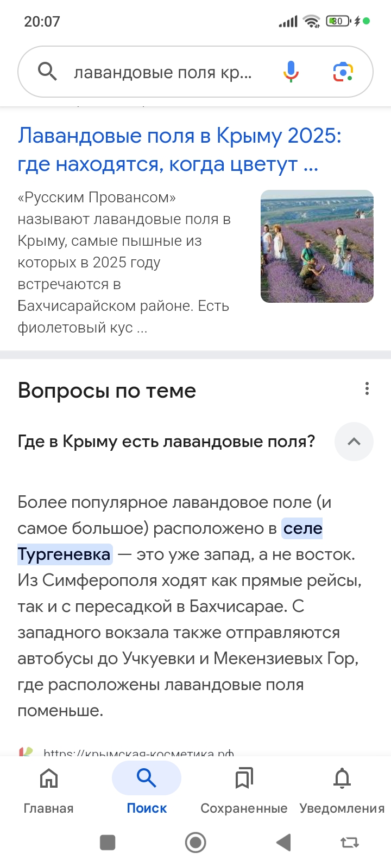Tap the screen rotation icon in navigation bar
Screen dimensions: 391x868
click(x=349, y=843)
